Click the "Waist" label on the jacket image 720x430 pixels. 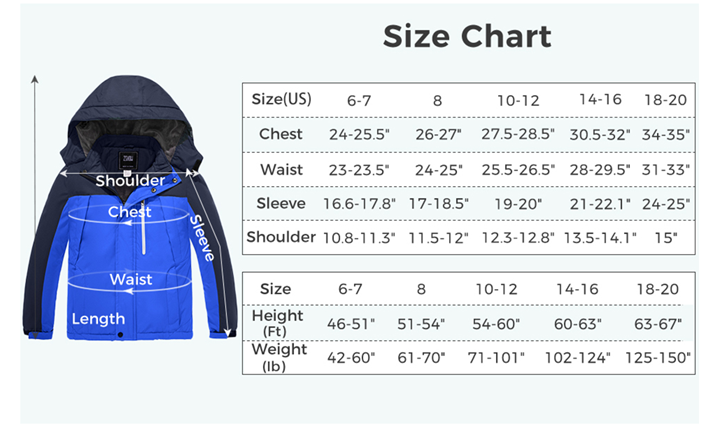coord(131,279)
